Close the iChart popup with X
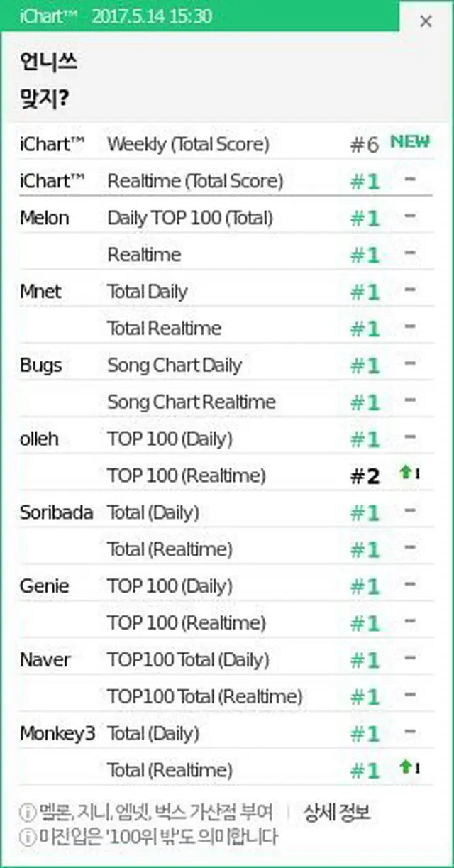This screenshot has height=868, width=454. 426,21
